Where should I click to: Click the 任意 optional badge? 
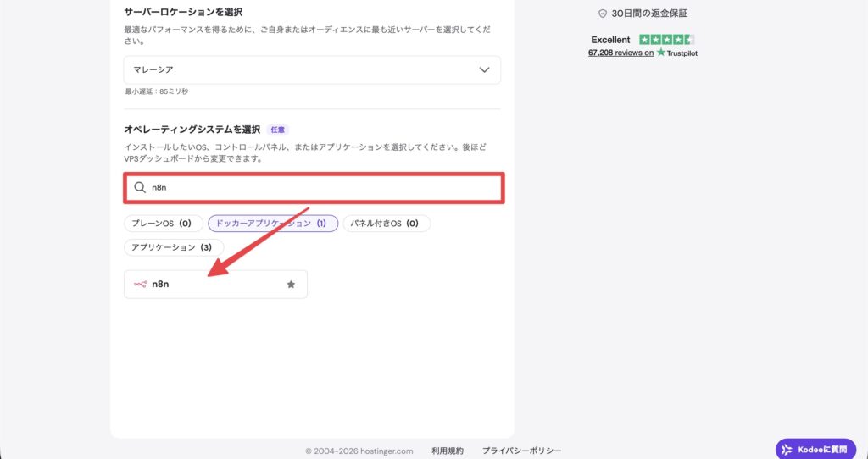coord(277,130)
